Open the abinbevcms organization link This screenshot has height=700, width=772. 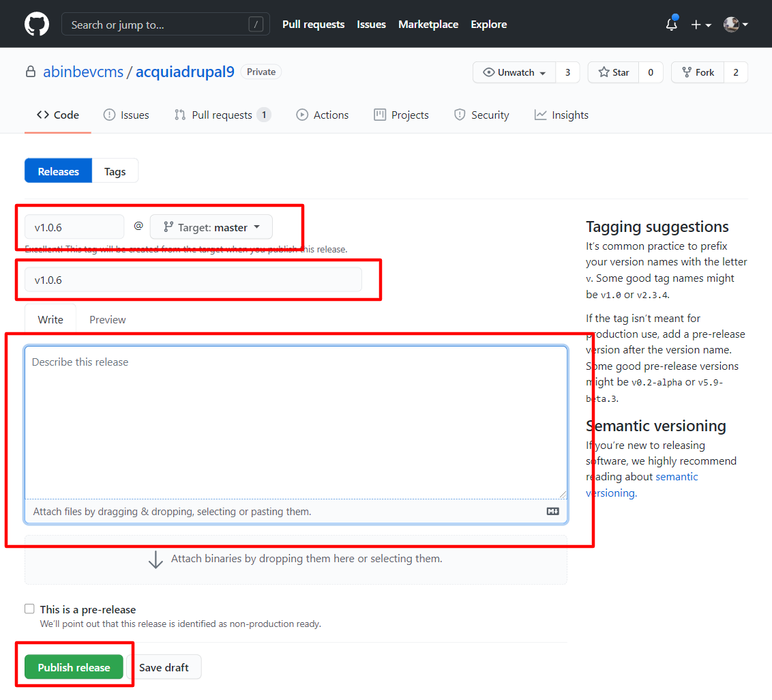click(x=83, y=72)
